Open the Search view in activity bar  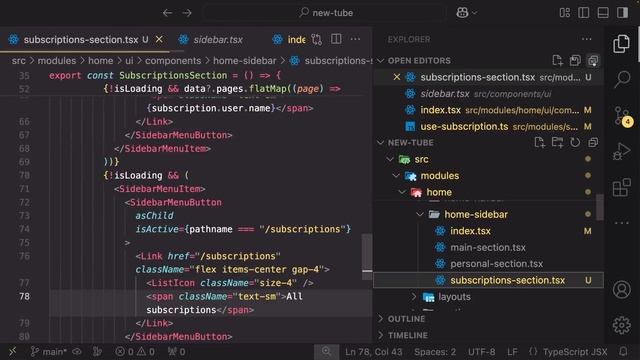point(621,78)
